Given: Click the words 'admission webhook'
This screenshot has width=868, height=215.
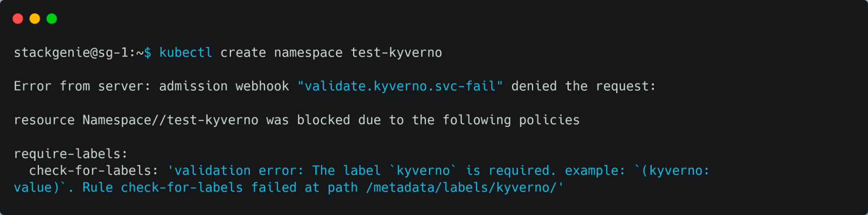Looking at the screenshot, I should (224, 86).
